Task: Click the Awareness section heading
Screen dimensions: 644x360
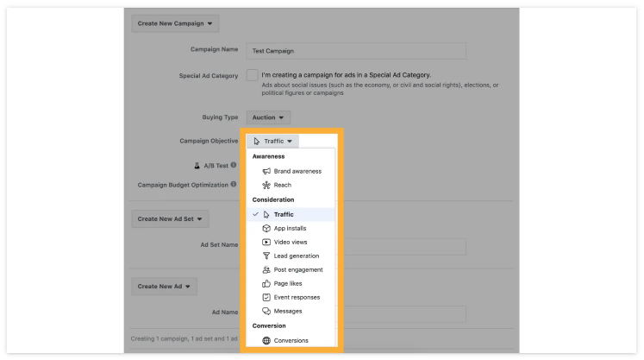Action: [269, 156]
